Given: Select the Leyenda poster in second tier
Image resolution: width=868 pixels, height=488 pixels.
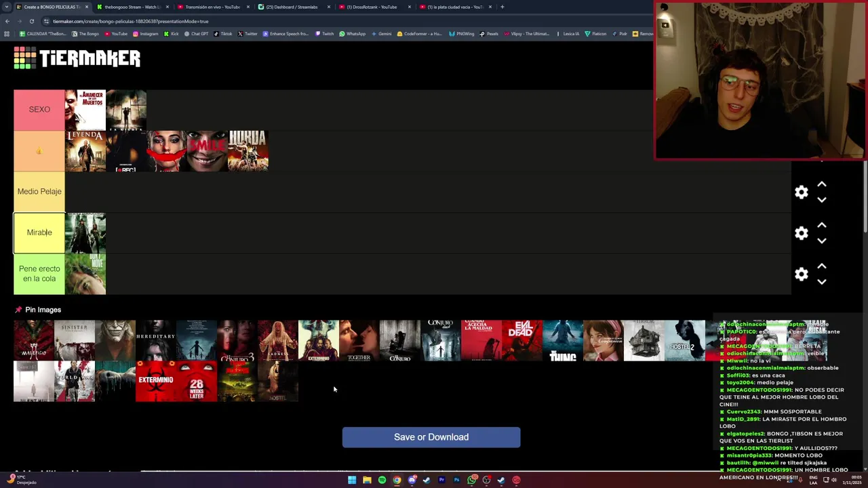Looking at the screenshot, I should click(85, 151).
